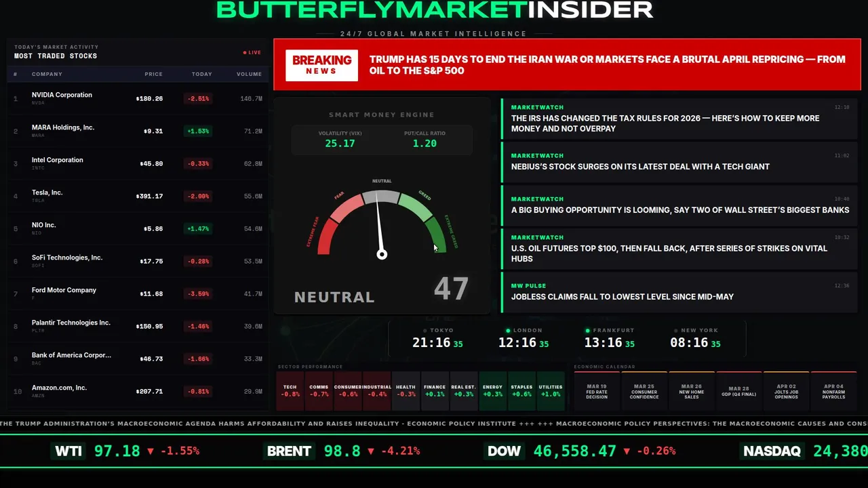Click the DOW ticker label
868x488 pixels.
pos(504,451)
